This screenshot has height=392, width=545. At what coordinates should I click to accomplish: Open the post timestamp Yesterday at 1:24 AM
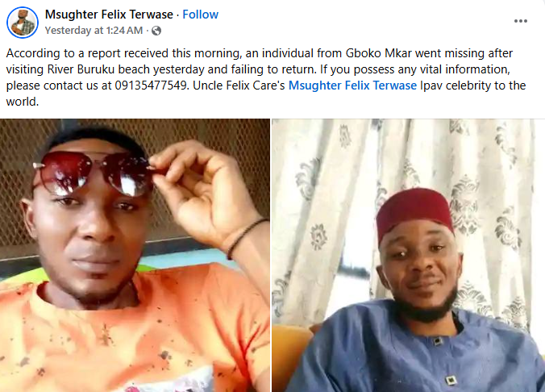click(x=94, y=31)
